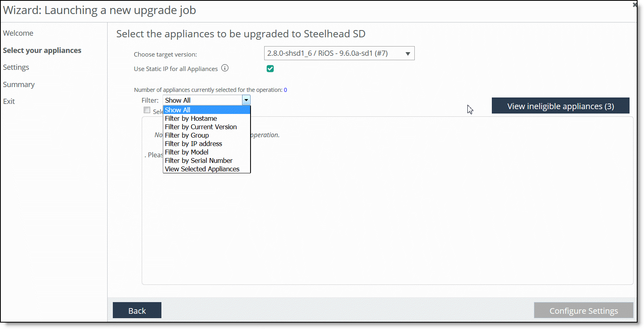Choose Show All in filter list
The width and height of the screenshot is (644, 329).
click(x=206, y=110)
